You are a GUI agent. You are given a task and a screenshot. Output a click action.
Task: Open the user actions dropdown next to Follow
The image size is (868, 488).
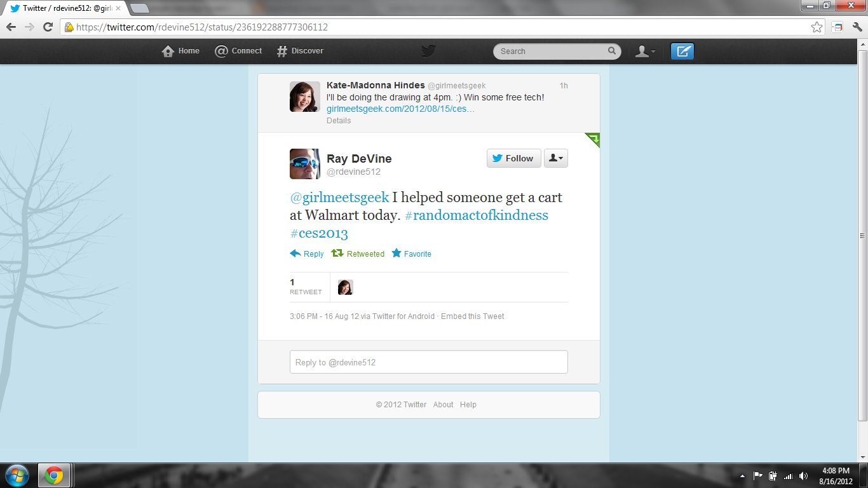556,158
